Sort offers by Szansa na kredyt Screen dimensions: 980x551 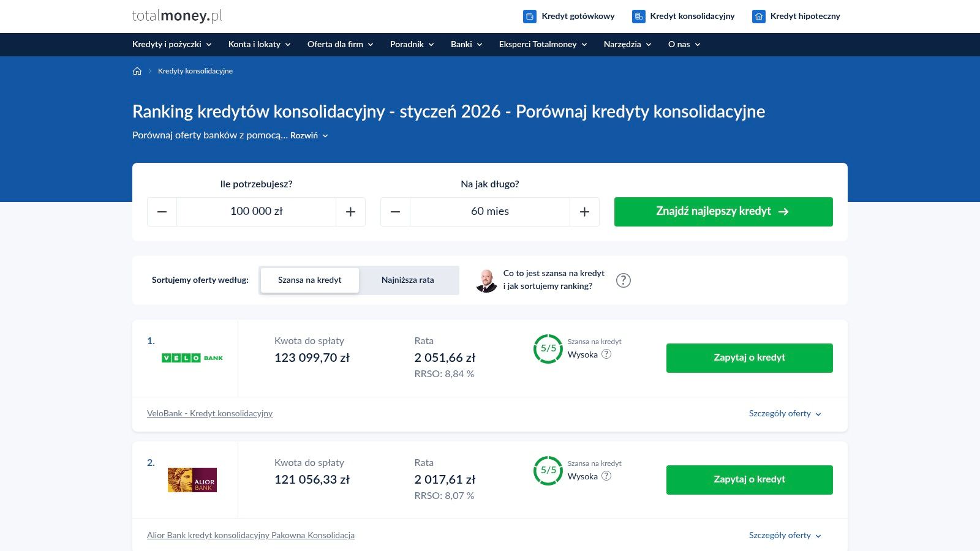(x=310, y=280)
